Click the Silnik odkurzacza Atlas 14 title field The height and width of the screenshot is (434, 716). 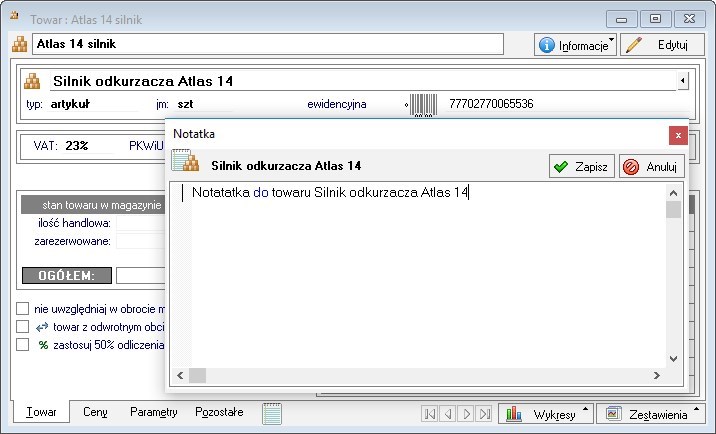tap(363, 81)
